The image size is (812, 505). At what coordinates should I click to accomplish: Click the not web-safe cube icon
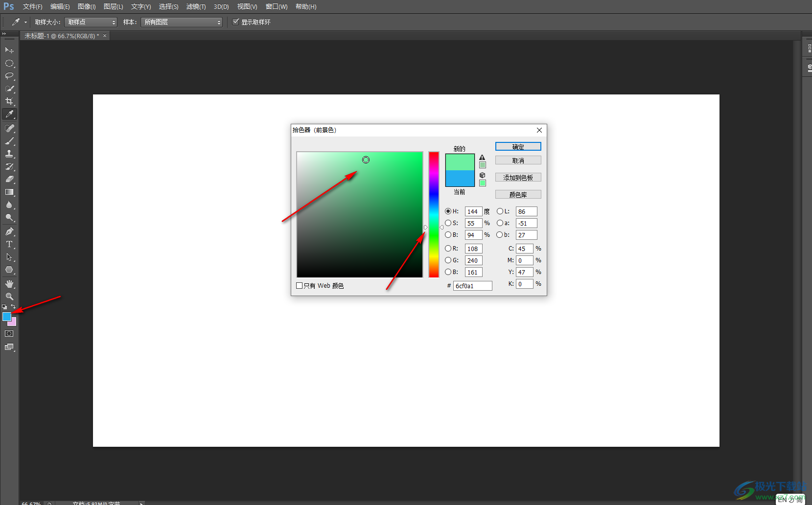tap(482, 175)
